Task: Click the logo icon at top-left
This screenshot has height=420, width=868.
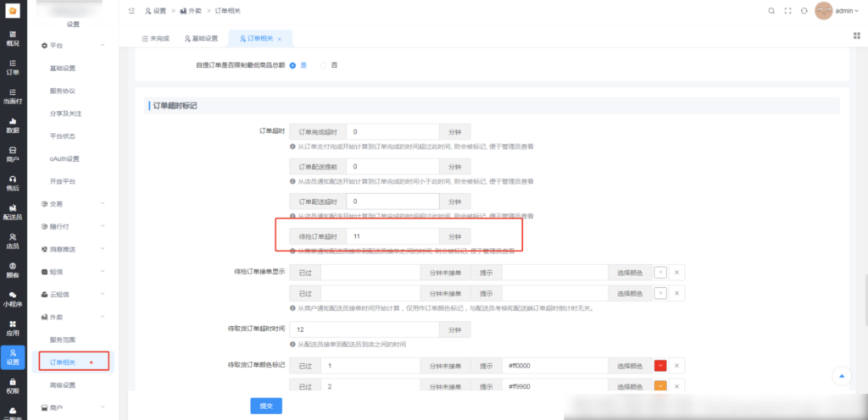Action: (x=13, y=10)
